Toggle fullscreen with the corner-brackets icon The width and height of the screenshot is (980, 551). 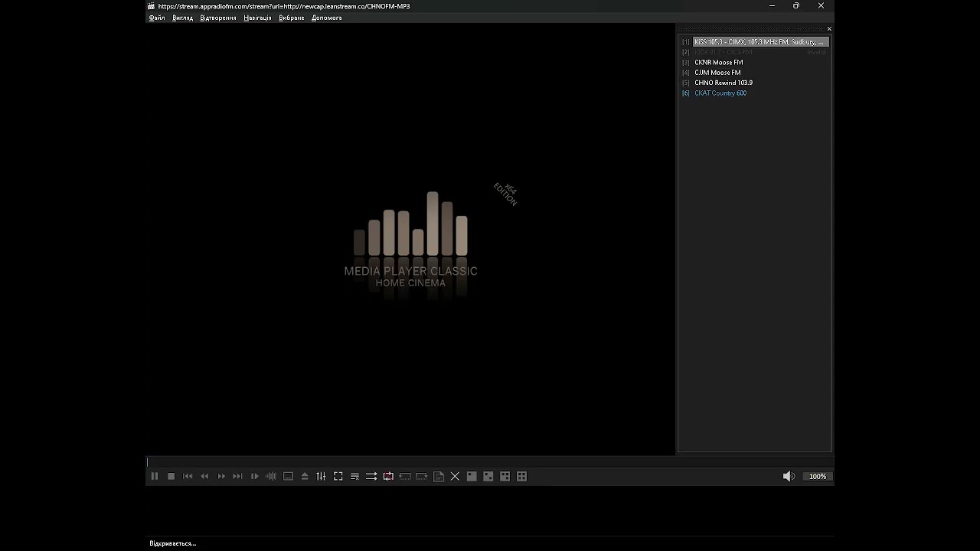click(x=338, y=476)
